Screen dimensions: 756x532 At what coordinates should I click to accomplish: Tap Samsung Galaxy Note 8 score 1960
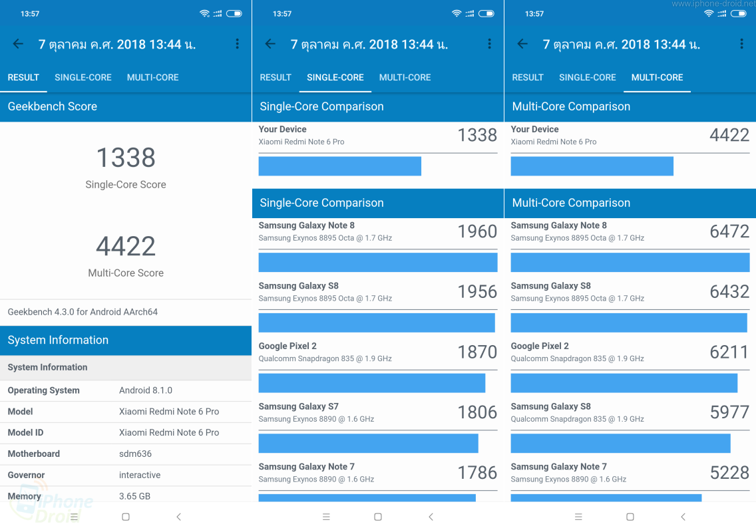click(477, 232)
